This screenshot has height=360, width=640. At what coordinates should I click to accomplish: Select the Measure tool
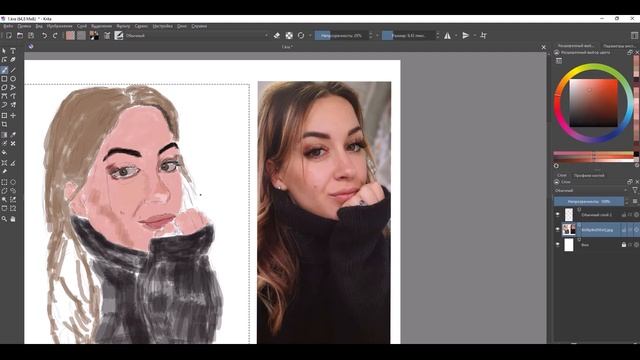pos(13,163)
